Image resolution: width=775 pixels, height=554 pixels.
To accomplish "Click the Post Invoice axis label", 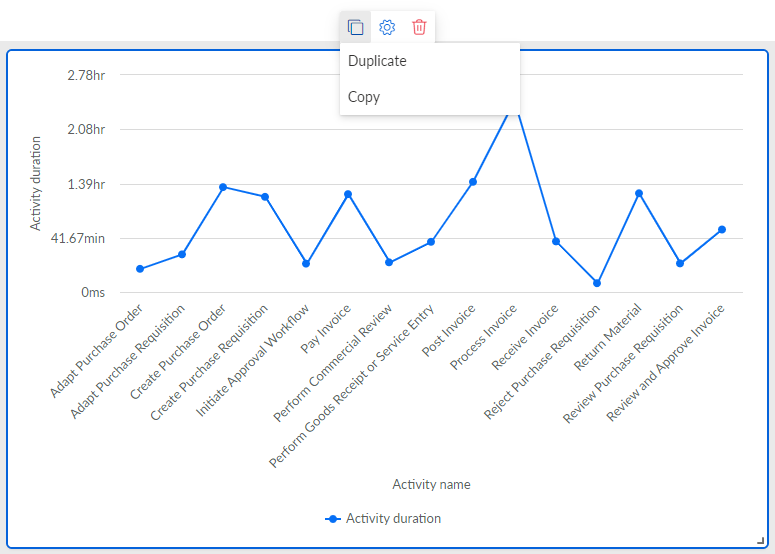I will pos(449,330).
